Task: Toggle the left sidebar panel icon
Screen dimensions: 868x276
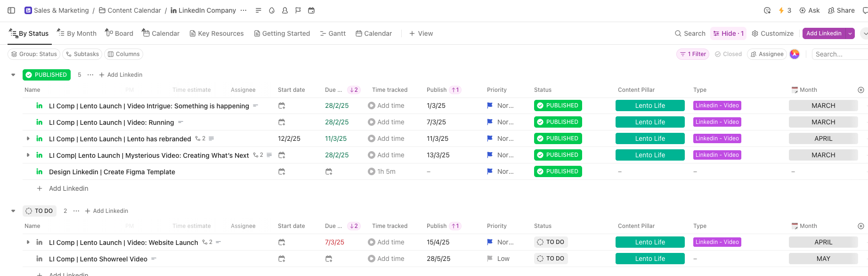Action: [11, 10]
